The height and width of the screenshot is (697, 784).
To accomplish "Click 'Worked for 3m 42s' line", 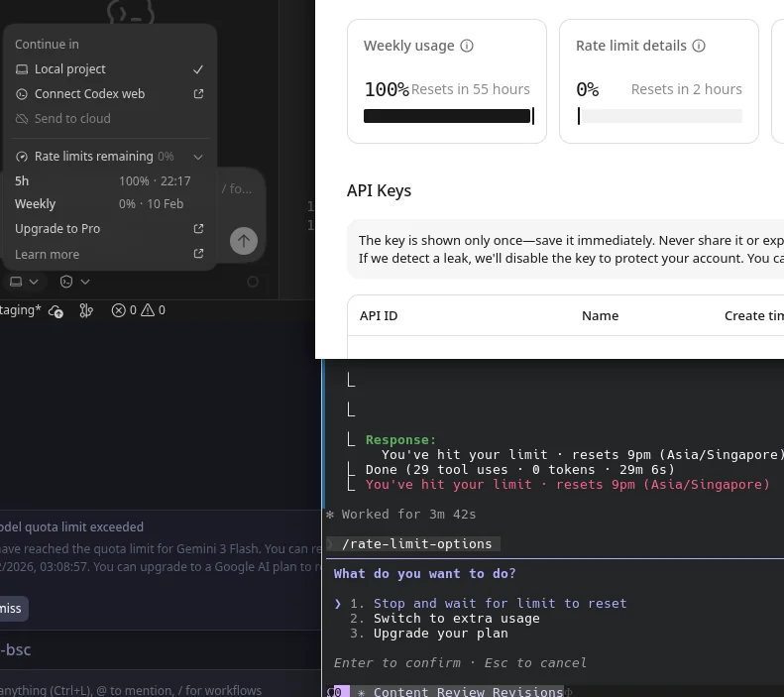I will pyautogui.click(x=408, y=514).
